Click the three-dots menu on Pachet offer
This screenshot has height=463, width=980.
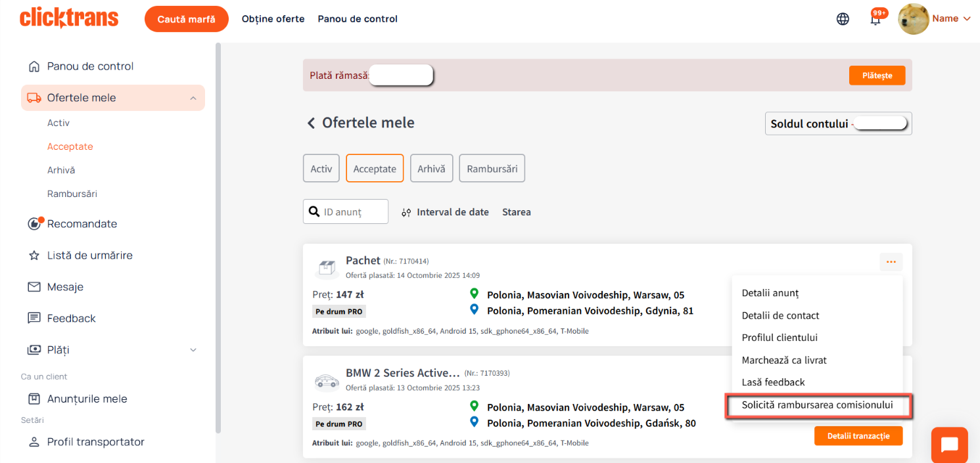891,262
